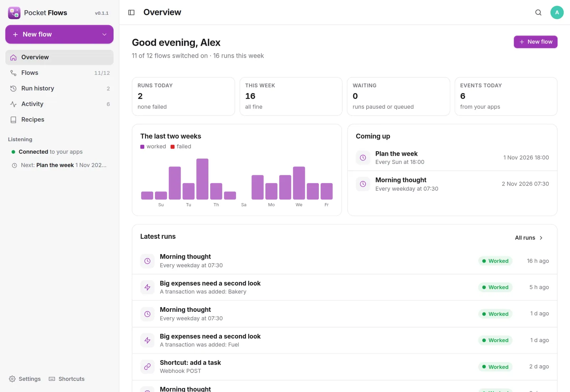570x392 pixels.
Task: Click the 2 Nov 2026 07:30 date
Action: (x=525, y=184)
